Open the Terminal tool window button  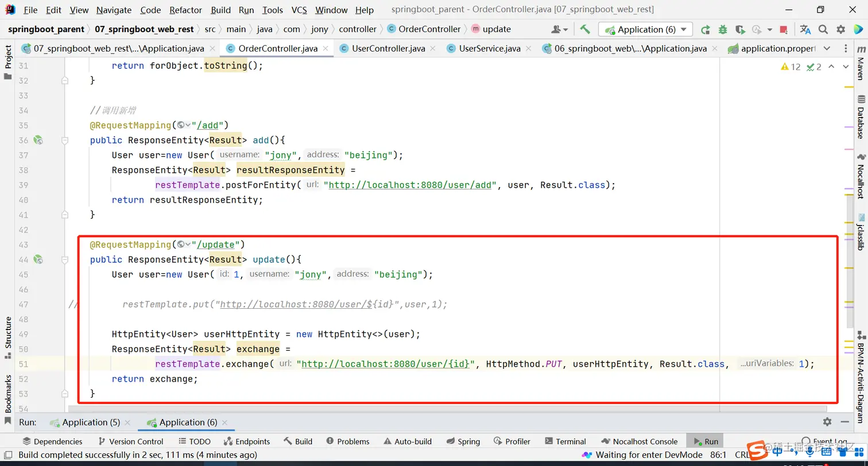(565, 441)
